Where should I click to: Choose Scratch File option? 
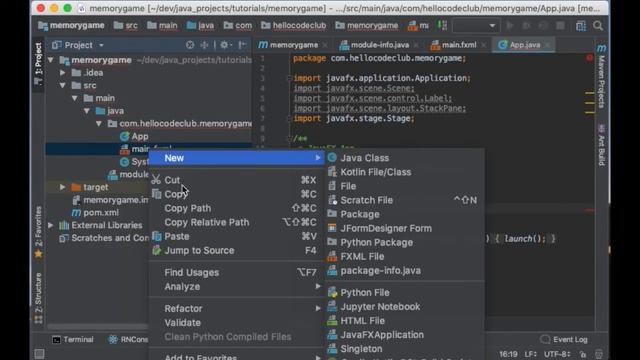pos(405,200)
